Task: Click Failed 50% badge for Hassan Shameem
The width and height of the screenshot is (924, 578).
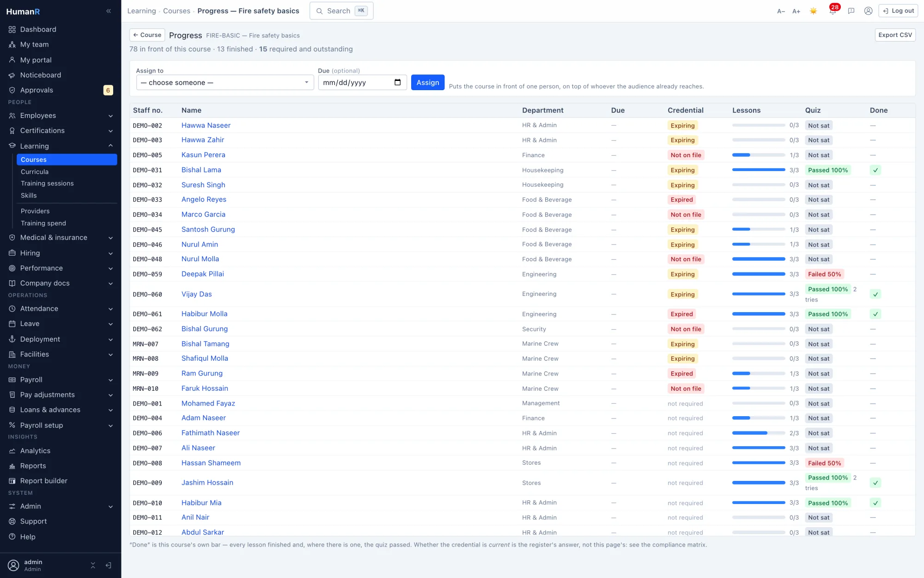Action: (x=824, y=463)
